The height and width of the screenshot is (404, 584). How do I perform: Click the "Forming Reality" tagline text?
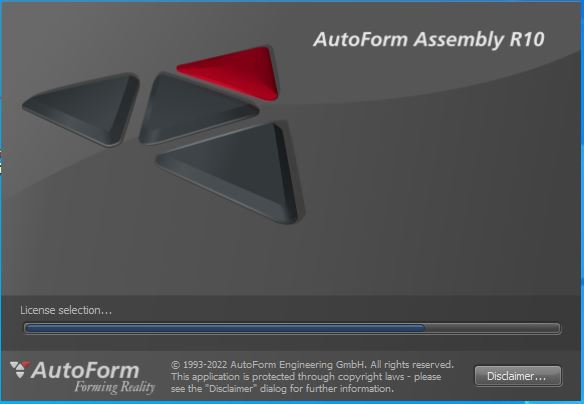pyautogui.click(x=115, y=387)
